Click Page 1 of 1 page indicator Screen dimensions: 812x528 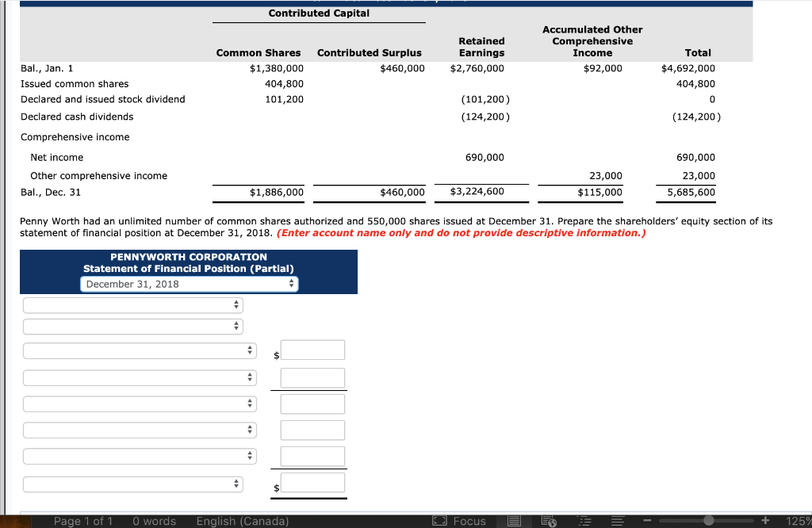[x=83, y=521]
